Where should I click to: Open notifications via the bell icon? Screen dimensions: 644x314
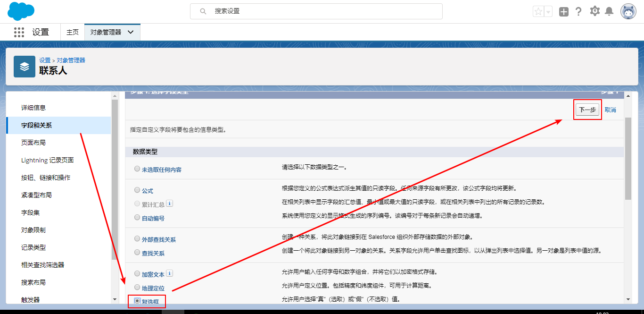(610, 11)
